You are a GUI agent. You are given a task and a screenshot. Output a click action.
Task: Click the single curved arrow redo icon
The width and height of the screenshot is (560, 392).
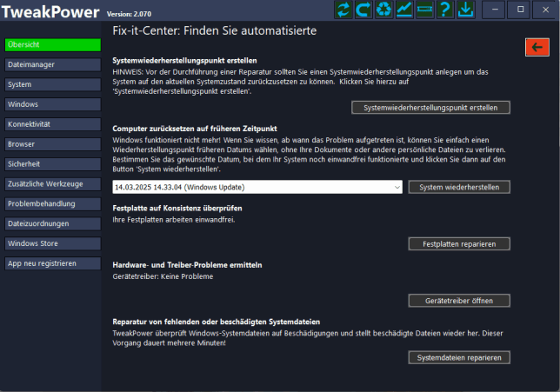[x=363, y=10]
